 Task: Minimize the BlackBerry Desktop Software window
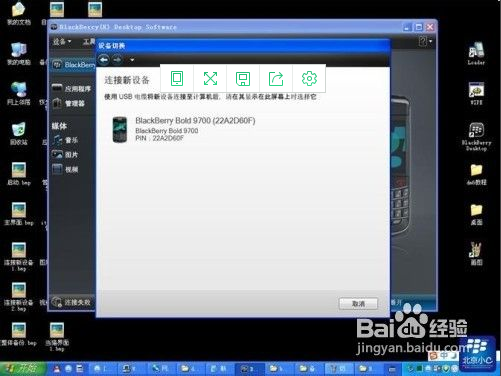407,27
